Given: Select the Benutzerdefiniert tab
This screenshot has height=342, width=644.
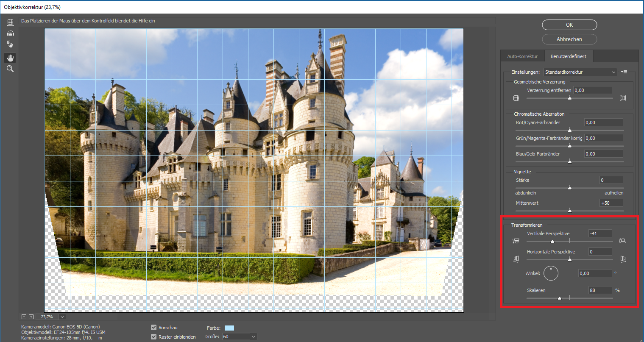Looking at the screenshot, I should [568, 56].
